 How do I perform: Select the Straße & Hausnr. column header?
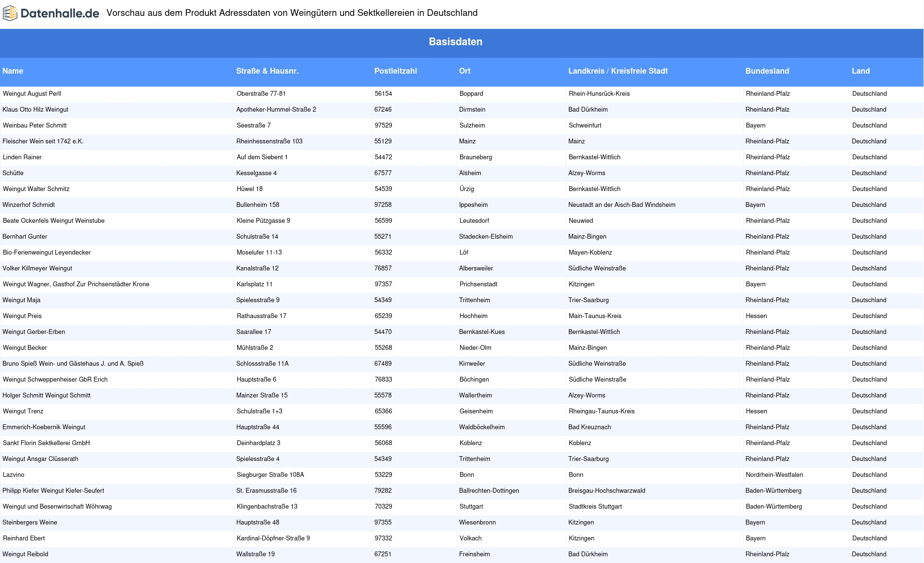pyautogui.click(x=267, y=71)
